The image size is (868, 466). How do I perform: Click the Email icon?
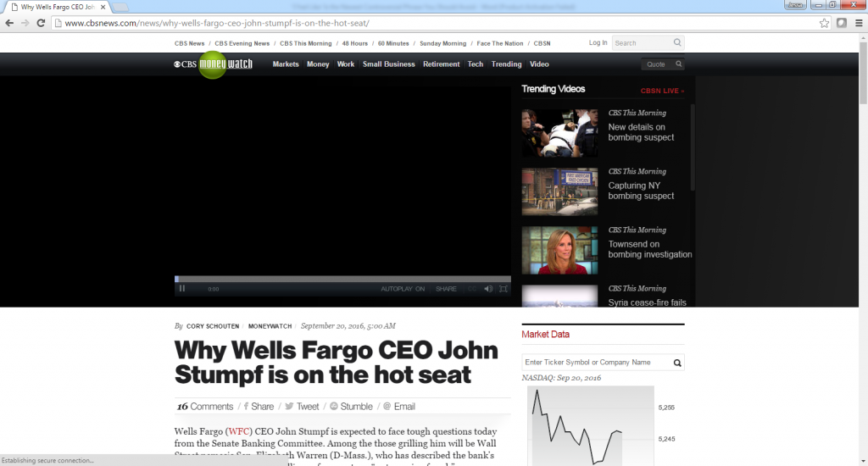coord(387,406)
